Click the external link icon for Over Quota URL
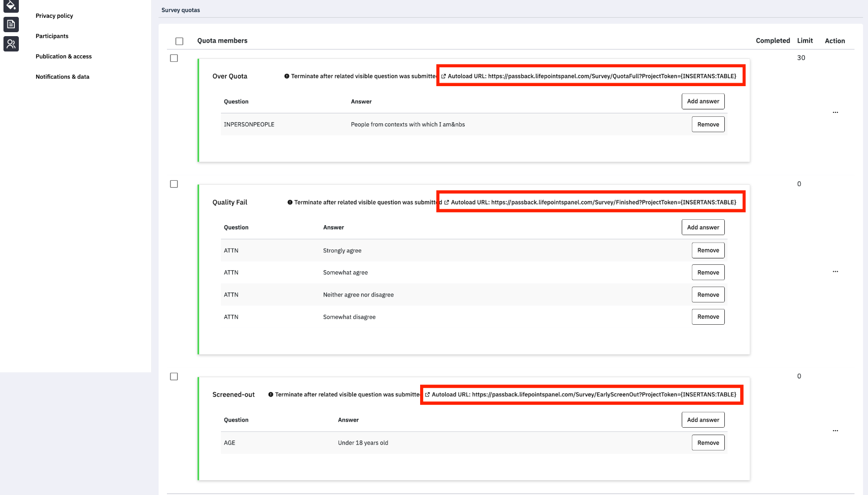This screenshot has width=868, height=495. click(x=443, y=76)
